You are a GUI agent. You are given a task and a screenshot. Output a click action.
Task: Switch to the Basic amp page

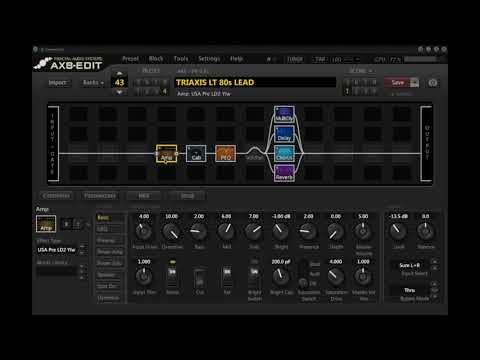coord(109,218)
